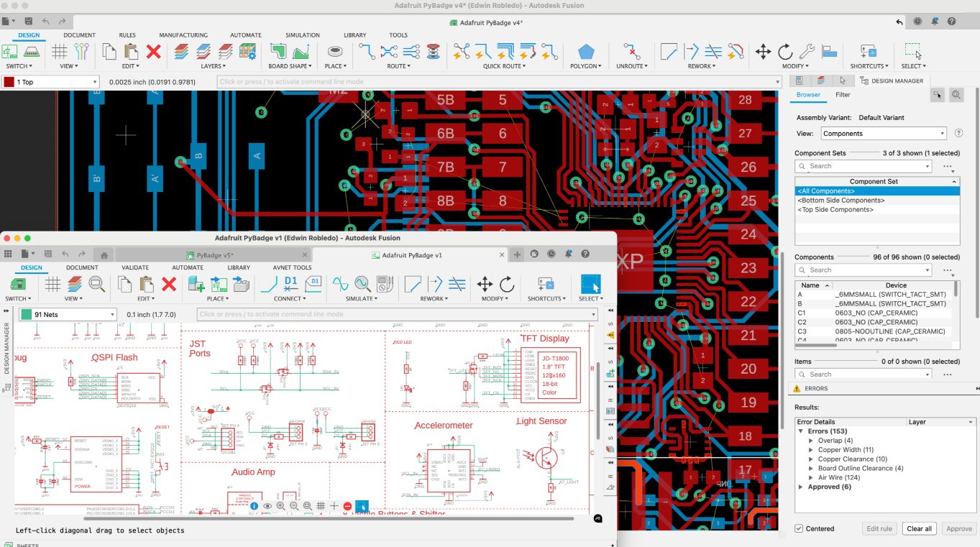The width and height of the screenshot is (980, 547).
Task: Open the View Components dropdown
Action: pyautogui.click(x=883, y=132)
